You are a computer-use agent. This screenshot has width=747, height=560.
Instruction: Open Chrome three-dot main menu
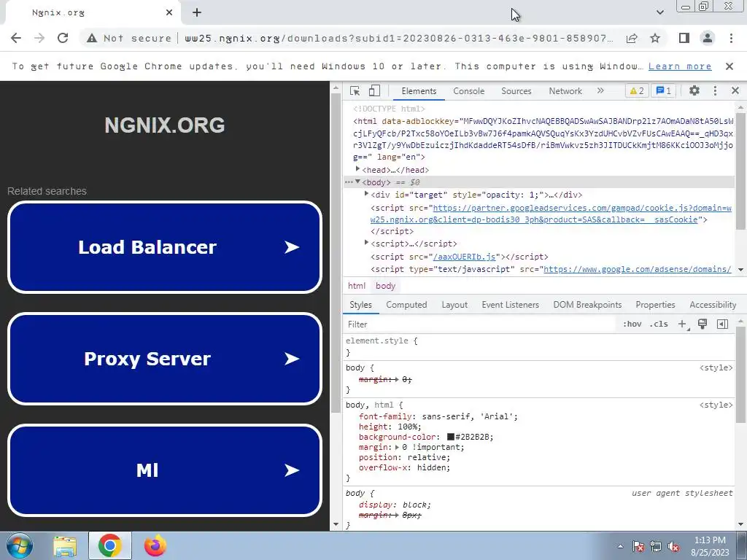[731, 38]
